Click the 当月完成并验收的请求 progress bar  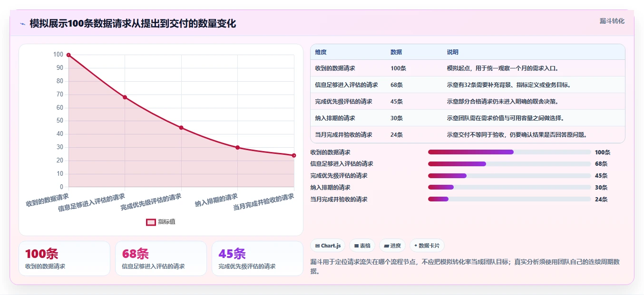pos(509,200)
